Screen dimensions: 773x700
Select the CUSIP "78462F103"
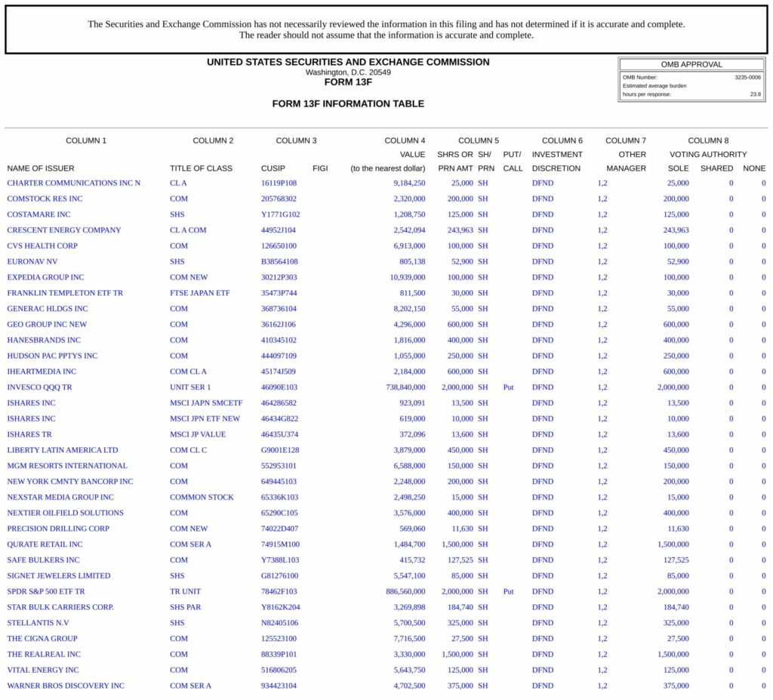point(279,591)
